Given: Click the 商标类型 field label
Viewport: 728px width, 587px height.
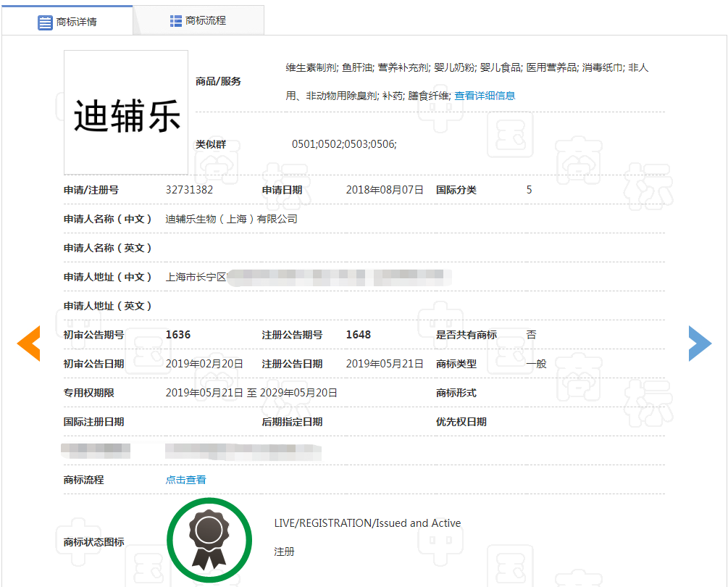Looking at the screenshot, I should pos(456,364).
